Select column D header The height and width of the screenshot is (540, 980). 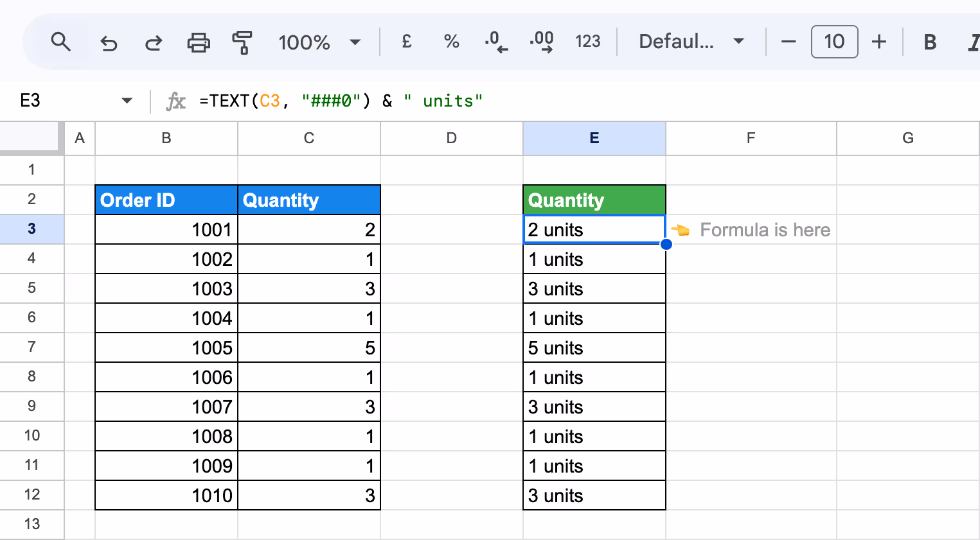tap(452, 138)
